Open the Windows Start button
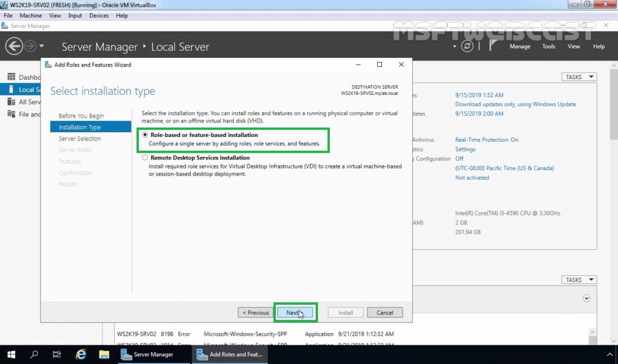 pyautogui.click(x=11, y=354)
